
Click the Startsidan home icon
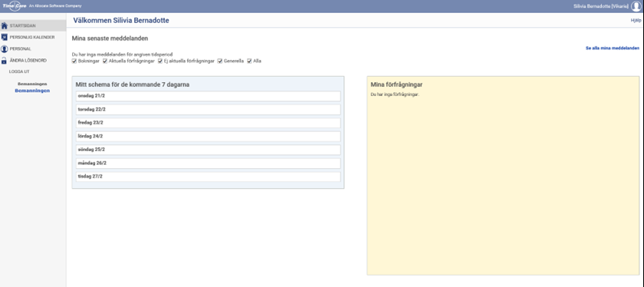tap(5, 25)
